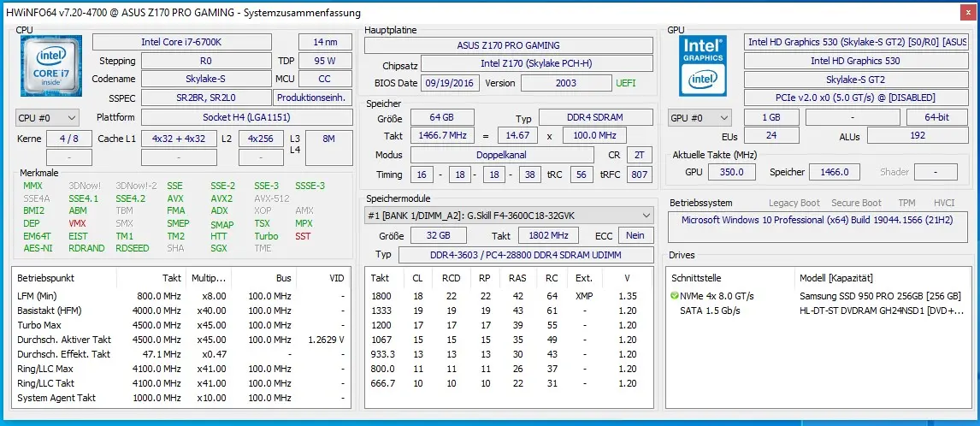
Task: Click the 'MMX' feature flag
Action: [x=32, y=186]
